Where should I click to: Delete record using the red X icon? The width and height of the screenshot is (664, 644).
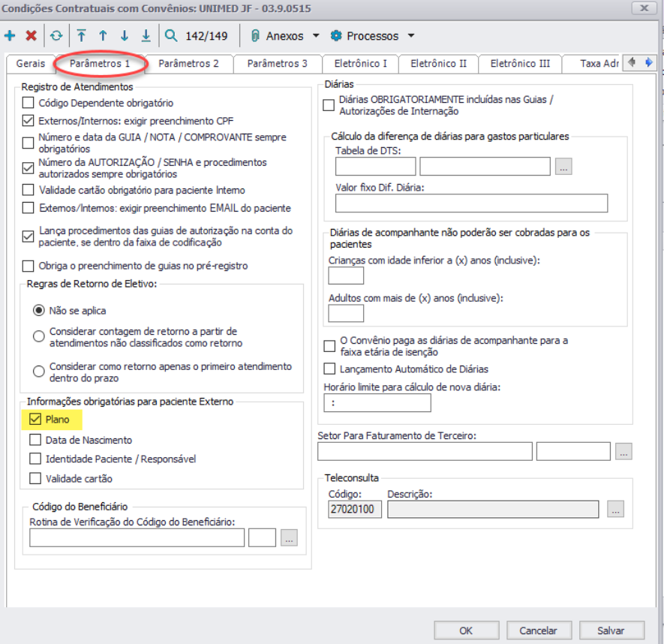pyautogui.click(x=31, y=35)
